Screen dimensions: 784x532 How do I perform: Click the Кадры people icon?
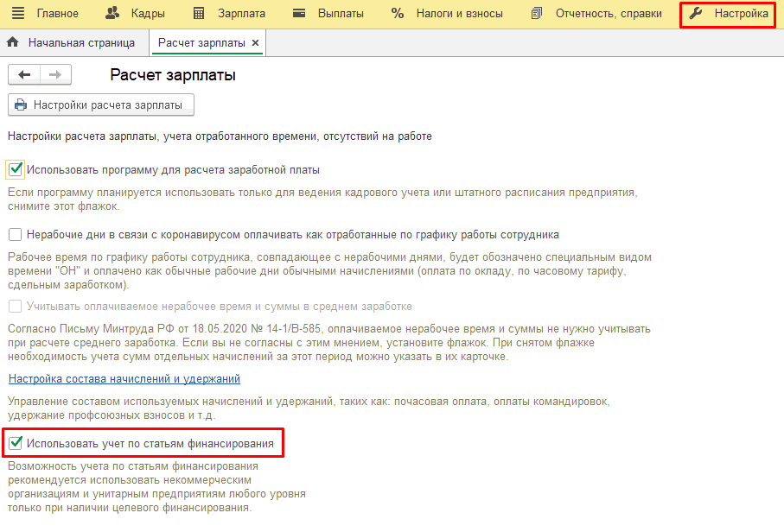click(112, 13)
